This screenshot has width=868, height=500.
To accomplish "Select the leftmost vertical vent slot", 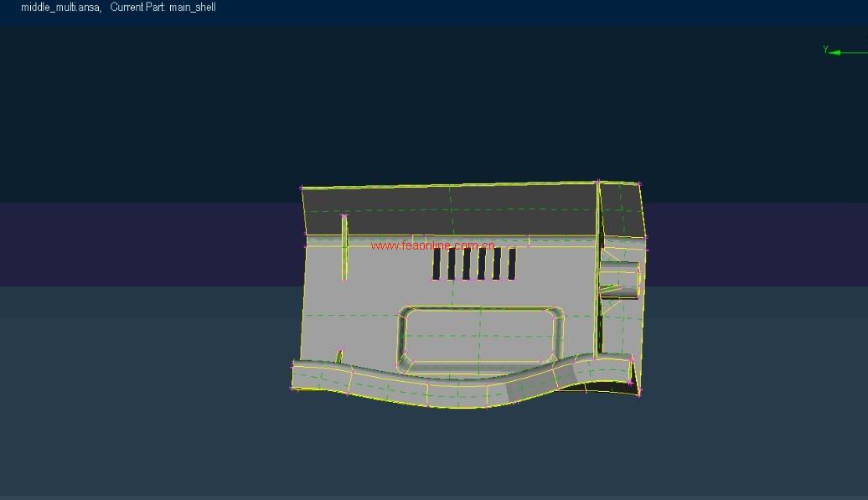I will tap(437, 264).
